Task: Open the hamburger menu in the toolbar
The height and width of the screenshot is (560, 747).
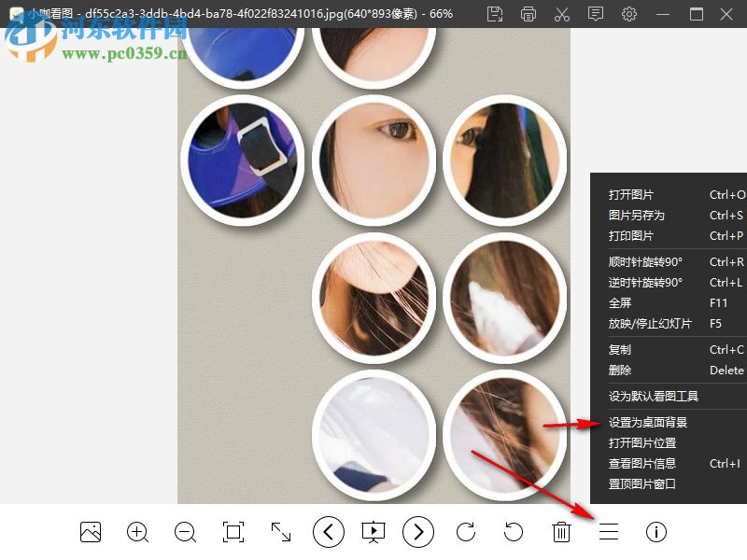Action: click(x=608, y=532)
